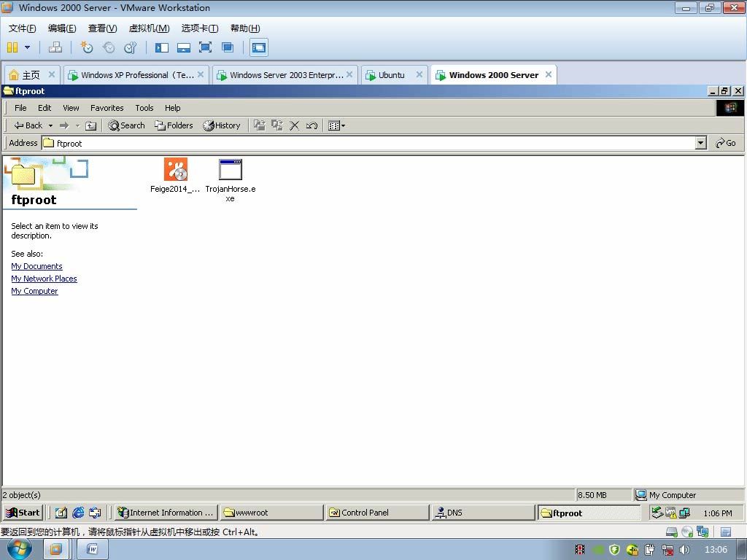Open the VMware 文件(F) menu
The width and height of the screenshot is (747, 560).
[22, 28]
